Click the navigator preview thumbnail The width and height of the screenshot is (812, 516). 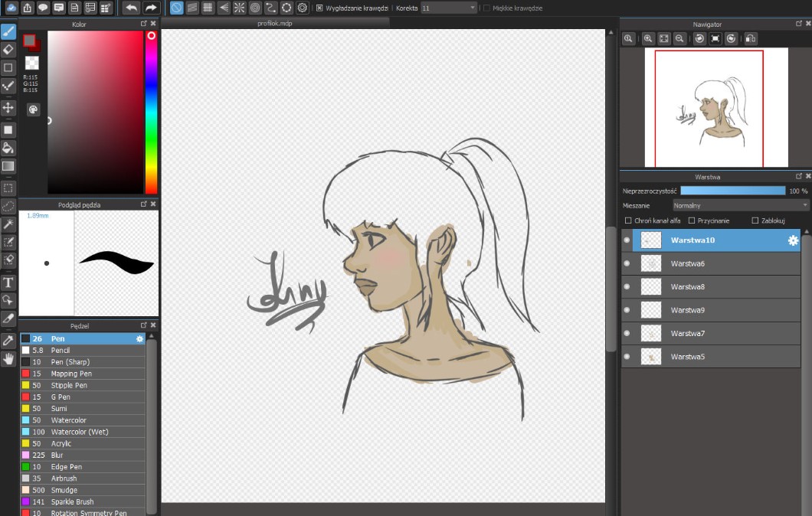(x=715, y=107)
